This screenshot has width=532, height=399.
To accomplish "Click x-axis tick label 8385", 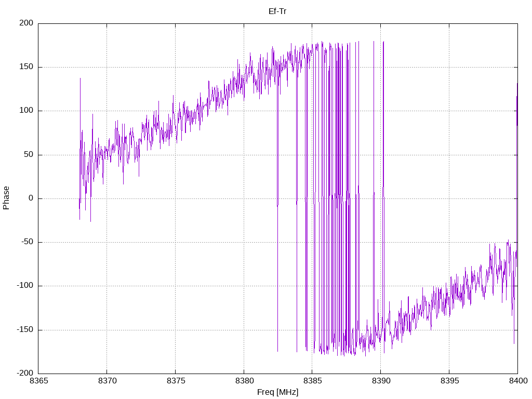I will pyautogui.click(x=312, y=381).
